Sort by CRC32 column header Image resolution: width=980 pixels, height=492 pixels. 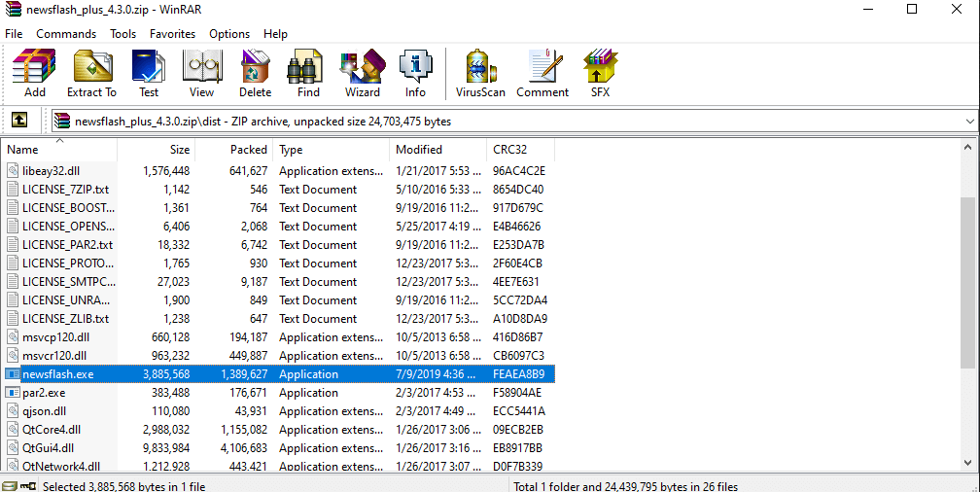(x=520, y=150)
